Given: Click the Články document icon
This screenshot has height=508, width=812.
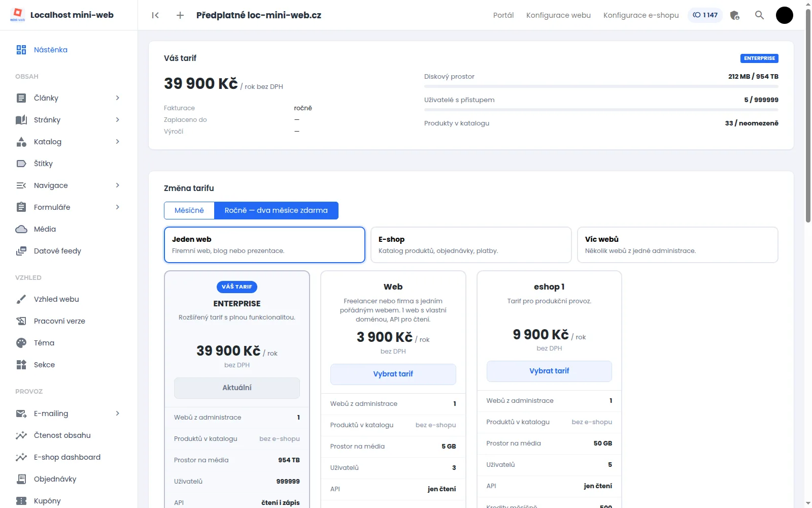Looking at the screenshot, I should coord(21,98).
